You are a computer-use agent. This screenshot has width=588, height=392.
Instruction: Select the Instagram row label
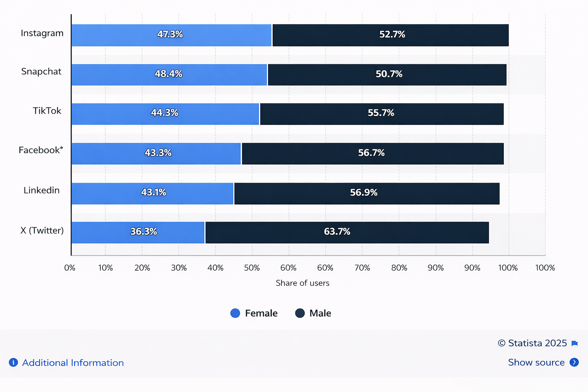(42, 33)
